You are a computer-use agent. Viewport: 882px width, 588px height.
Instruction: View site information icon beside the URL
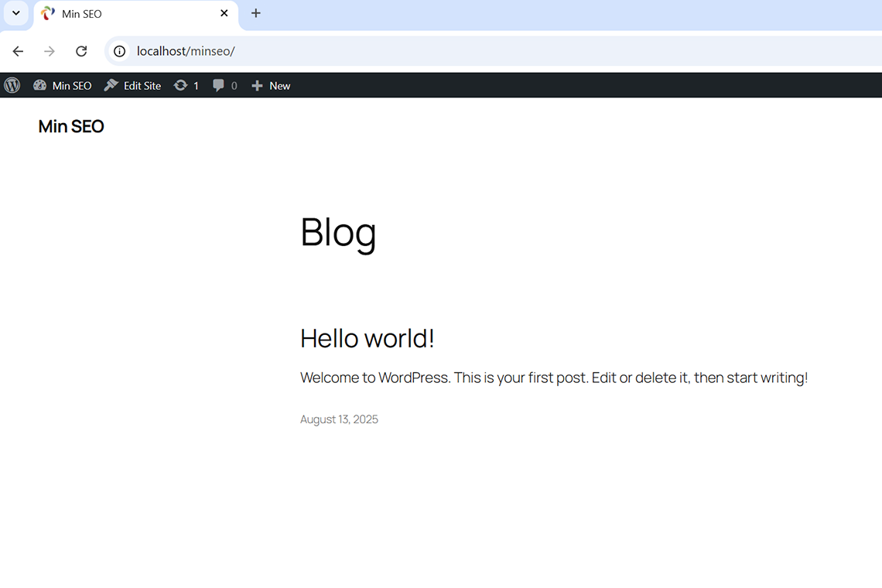pos(119,52)
